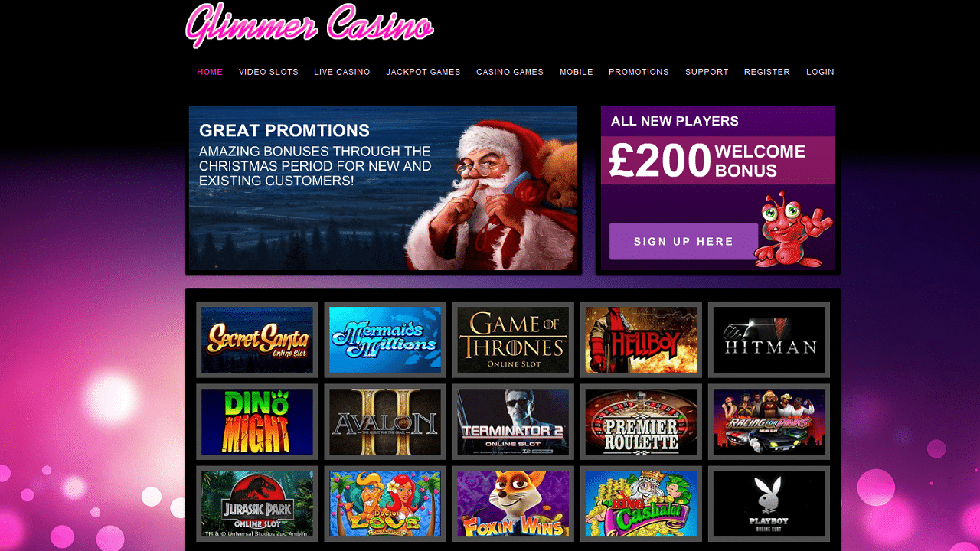Viewport: 980px width, 551px height.
Task: Open the Playboy online slot tile
Action: point(769,504)
